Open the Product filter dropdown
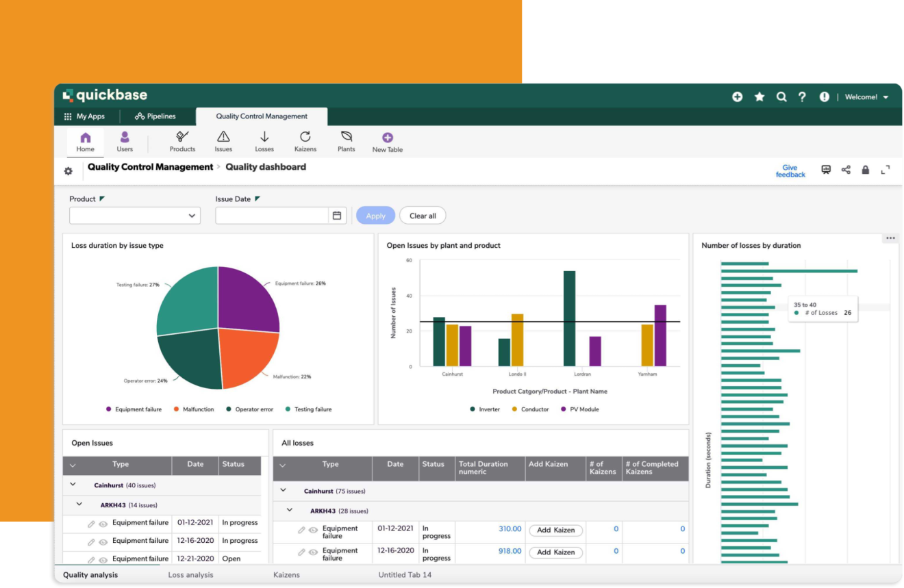This screenshot has width=904, height=588. tap(192, 215)
